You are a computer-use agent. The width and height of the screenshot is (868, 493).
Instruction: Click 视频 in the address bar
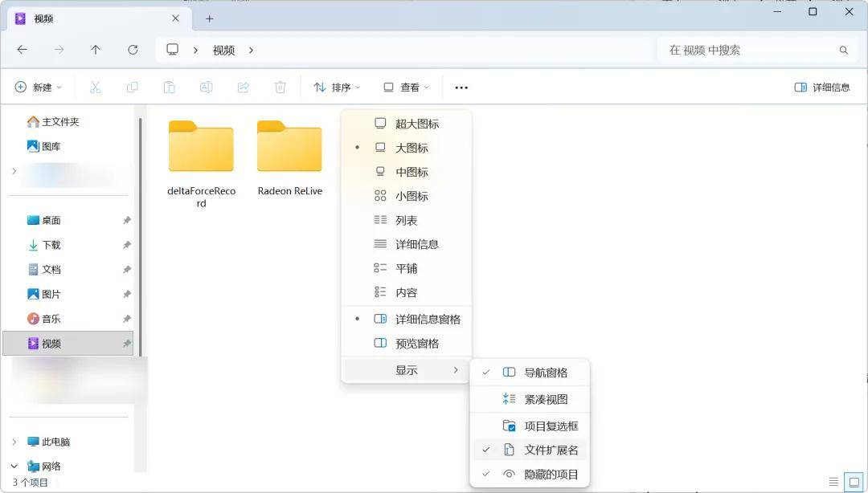(223, 51)
